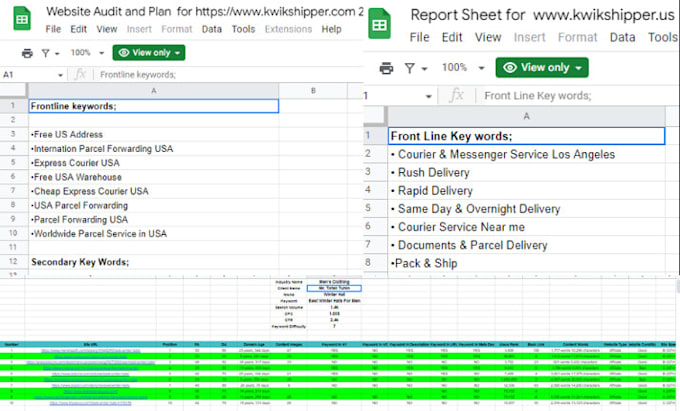Select the Courier & Messenger Service Los Angeles cell
This screenshot has width=680, height=411.
[x=526, y=154]
